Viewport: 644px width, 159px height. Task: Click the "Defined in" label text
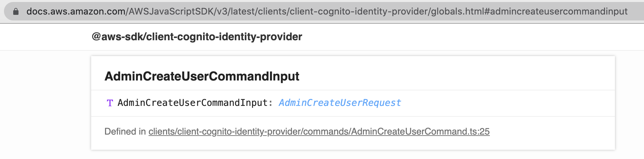coord(125,132)
